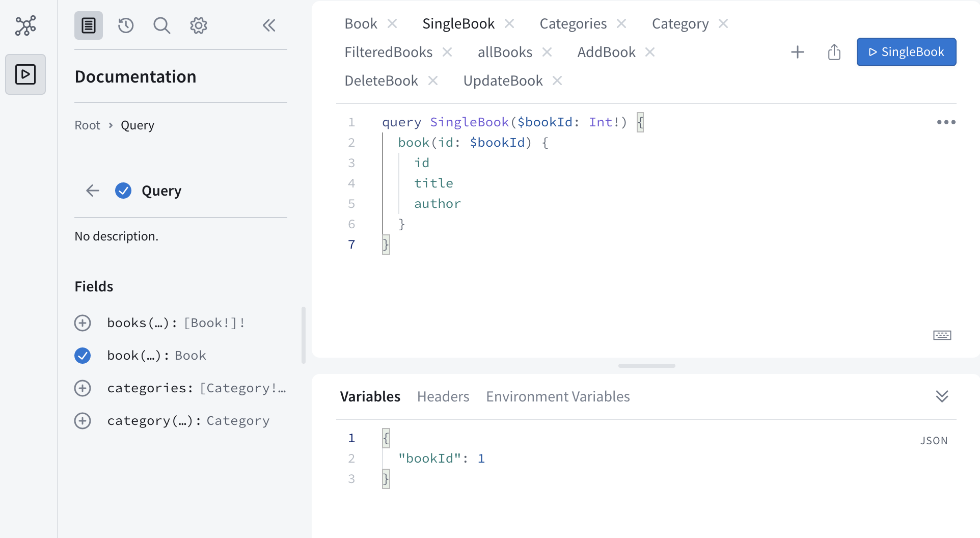Image resolution: width=980 pixels, height=538 pixels.
Task: Close the AddBook tab
Action: click(650, 52)
